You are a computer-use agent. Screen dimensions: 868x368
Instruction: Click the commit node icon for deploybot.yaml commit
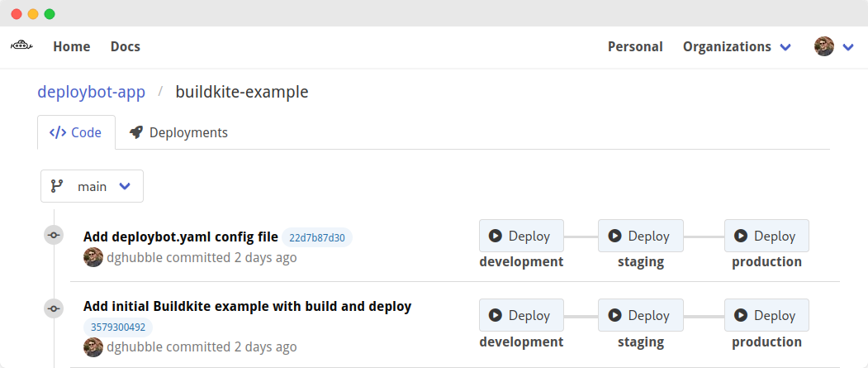click(54, 235)
